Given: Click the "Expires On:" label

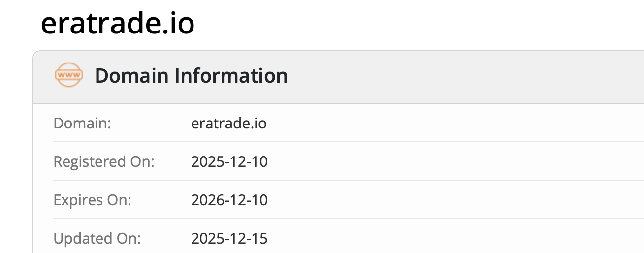Looking at the screenshot, I should point(93,200).
